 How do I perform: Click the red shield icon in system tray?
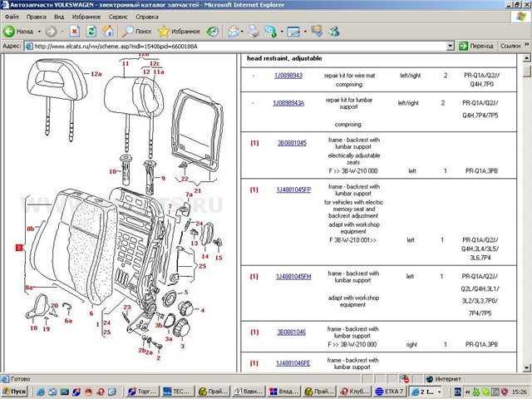(505, 392)
